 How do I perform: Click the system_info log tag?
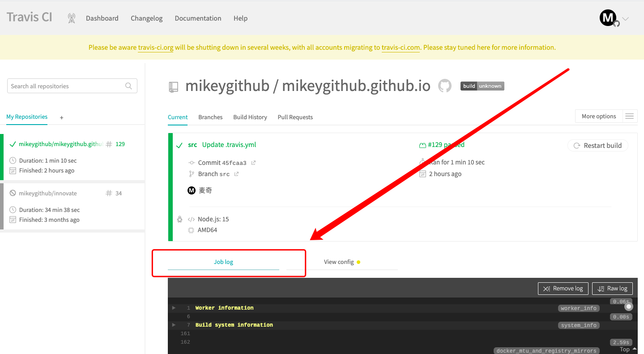point(579,325)
